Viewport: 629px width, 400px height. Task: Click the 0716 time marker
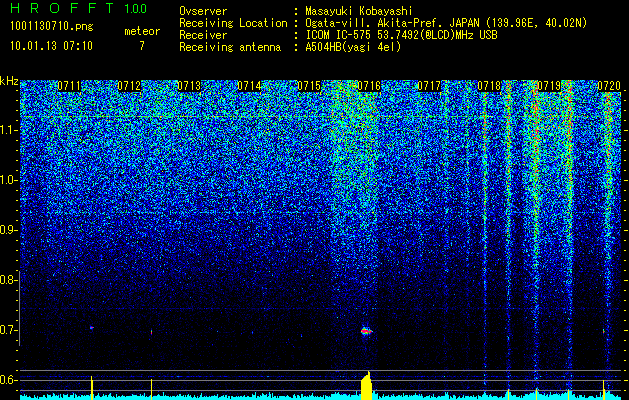[369, 86]
